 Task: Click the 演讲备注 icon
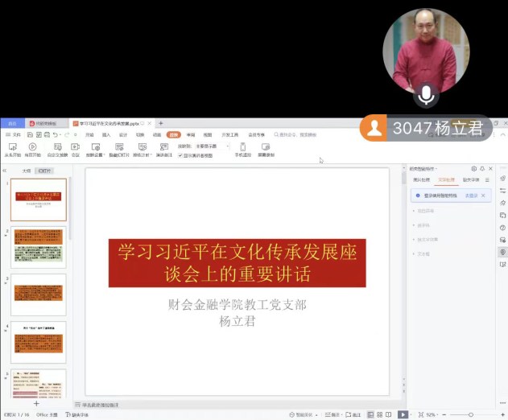pos(163,147)
